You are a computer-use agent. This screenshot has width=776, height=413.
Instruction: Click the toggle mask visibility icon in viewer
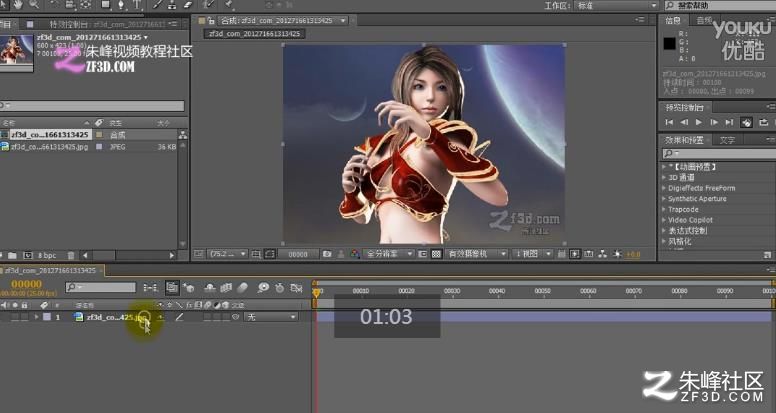coord(270,254)
